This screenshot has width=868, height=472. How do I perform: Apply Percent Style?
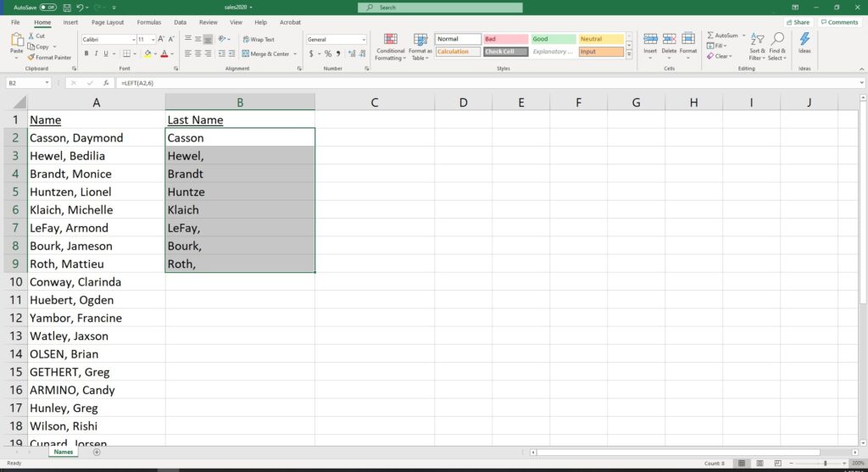point(328,53)
